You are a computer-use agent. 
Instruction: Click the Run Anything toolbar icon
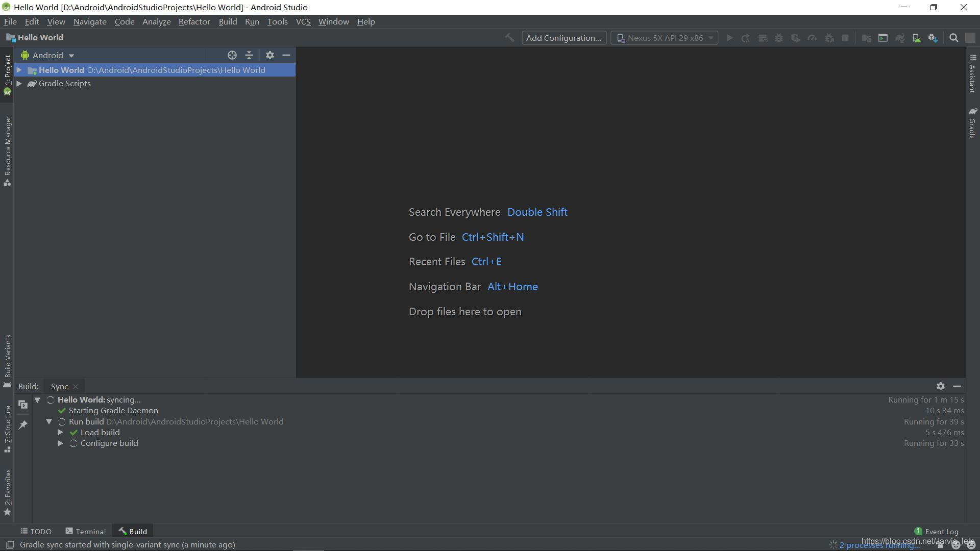883,38
